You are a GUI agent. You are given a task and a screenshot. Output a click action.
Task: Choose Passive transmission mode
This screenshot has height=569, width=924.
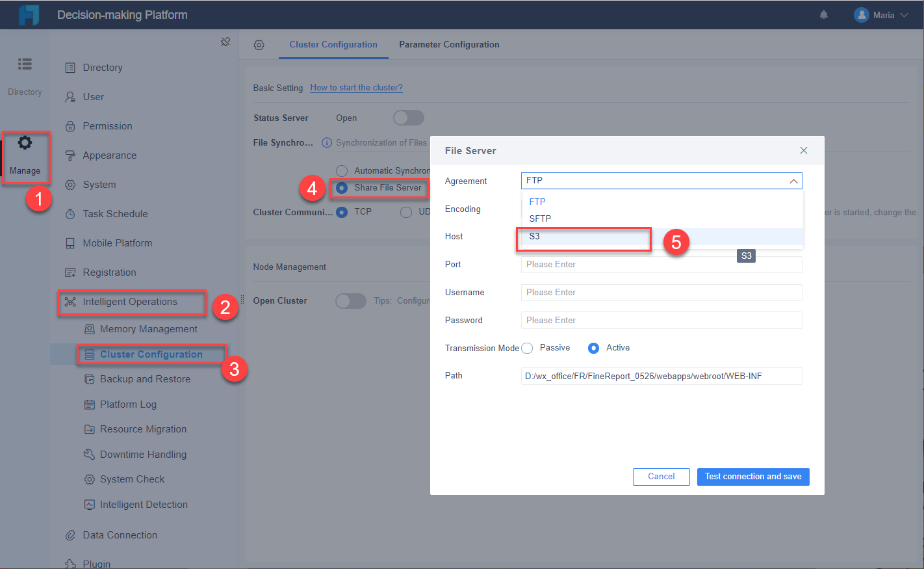527,348
